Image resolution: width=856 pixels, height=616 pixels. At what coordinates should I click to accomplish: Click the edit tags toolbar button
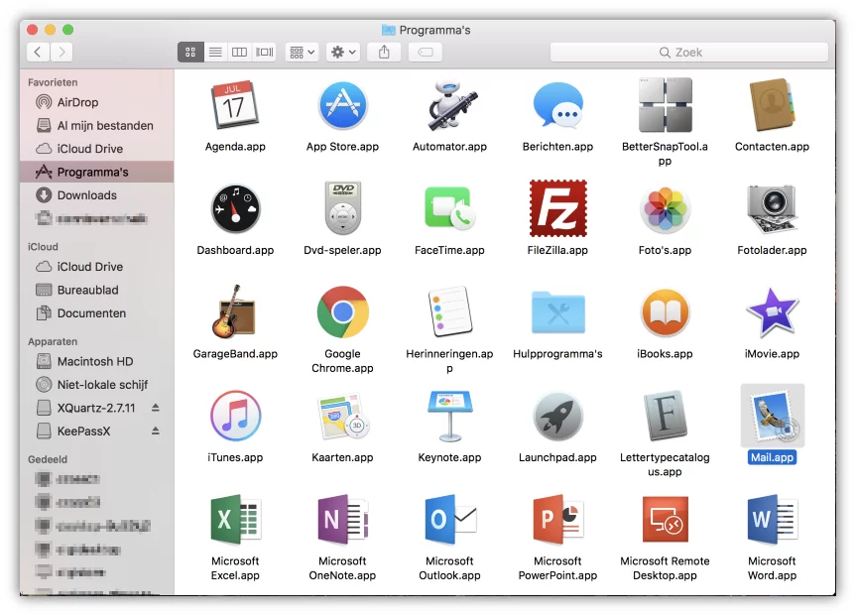click(x=426, y=52)
